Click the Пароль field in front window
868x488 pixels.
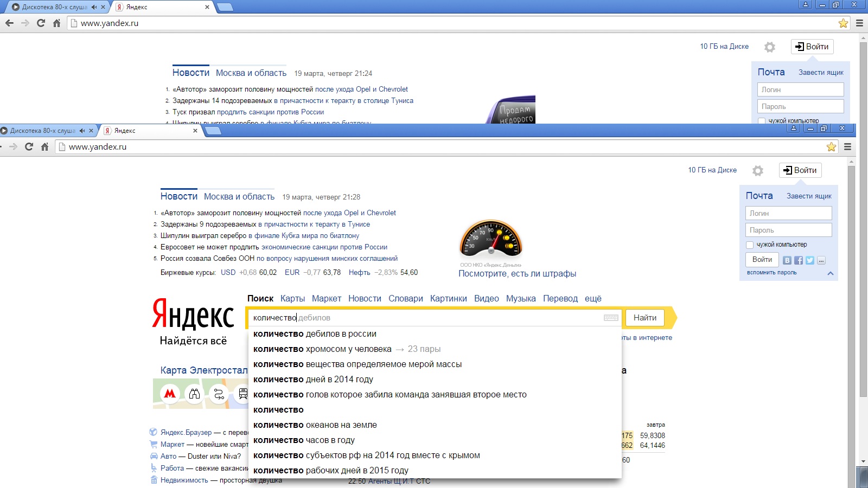(x=788, y=230)
